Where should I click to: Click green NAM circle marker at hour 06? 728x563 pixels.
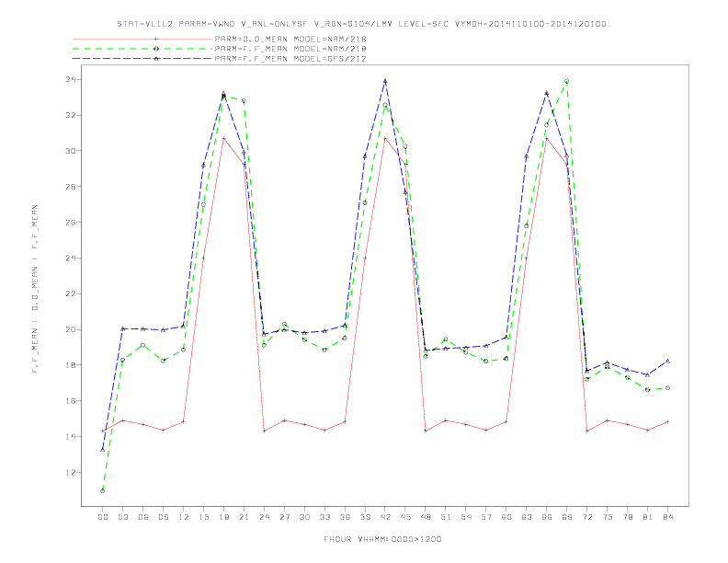tap(143, 345)
